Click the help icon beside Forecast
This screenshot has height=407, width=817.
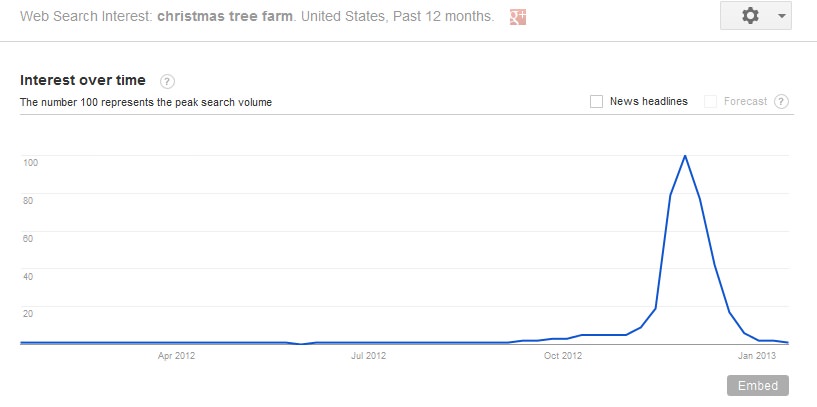[781, 102]
